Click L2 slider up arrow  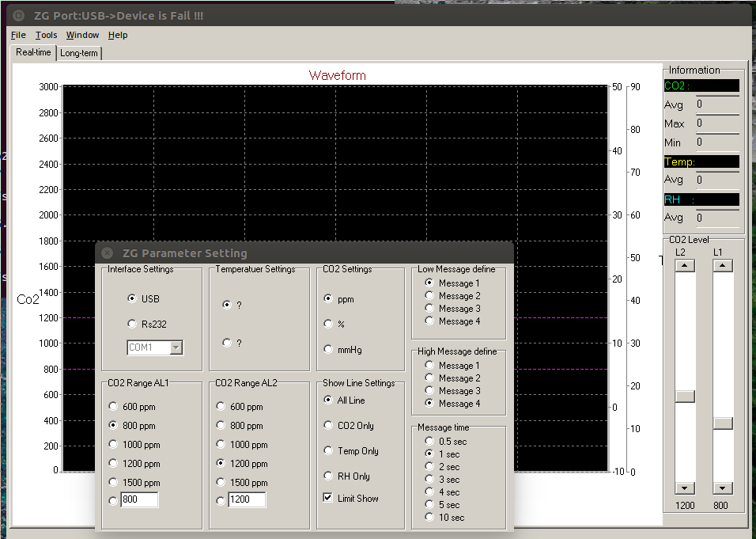(x=685, y=266)
